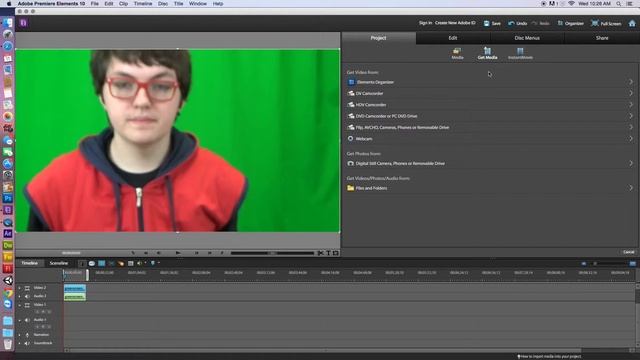Open After Effects from the Dock
The image size is (640, 360).
[x=8, y=233]
